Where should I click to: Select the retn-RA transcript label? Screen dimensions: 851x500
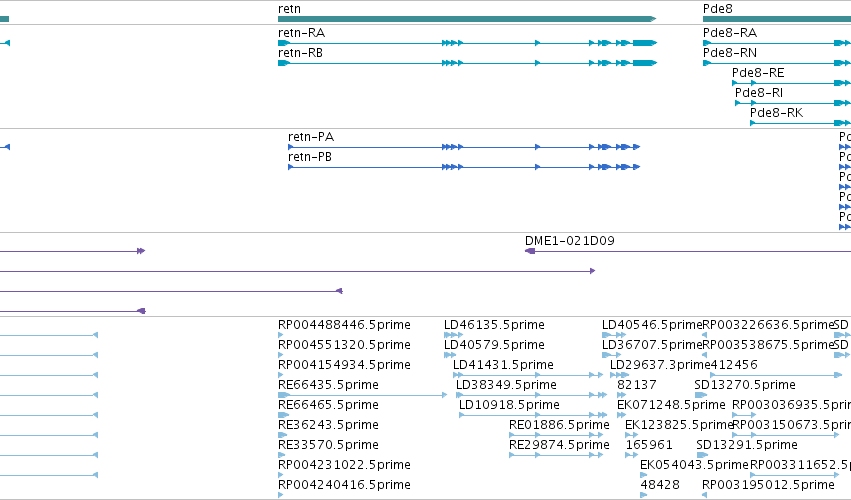click(301, 33)
